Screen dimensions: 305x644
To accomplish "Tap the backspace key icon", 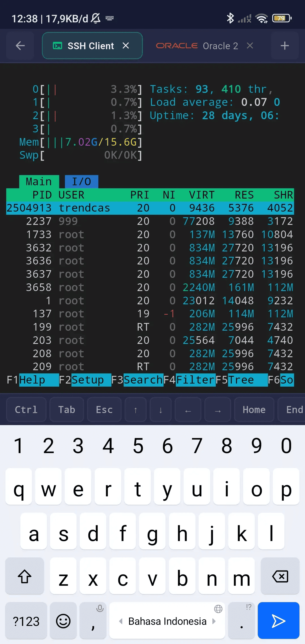I will (x=280, y=576).
